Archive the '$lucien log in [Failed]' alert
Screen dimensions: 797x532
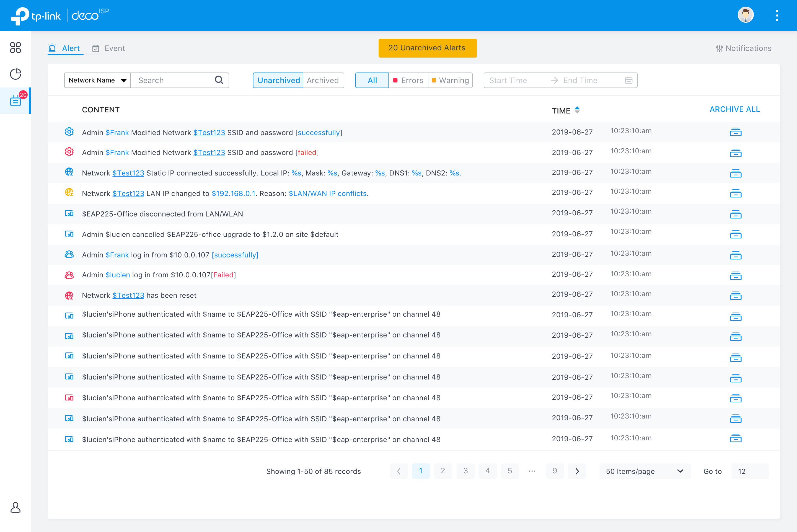click(735, 275)
